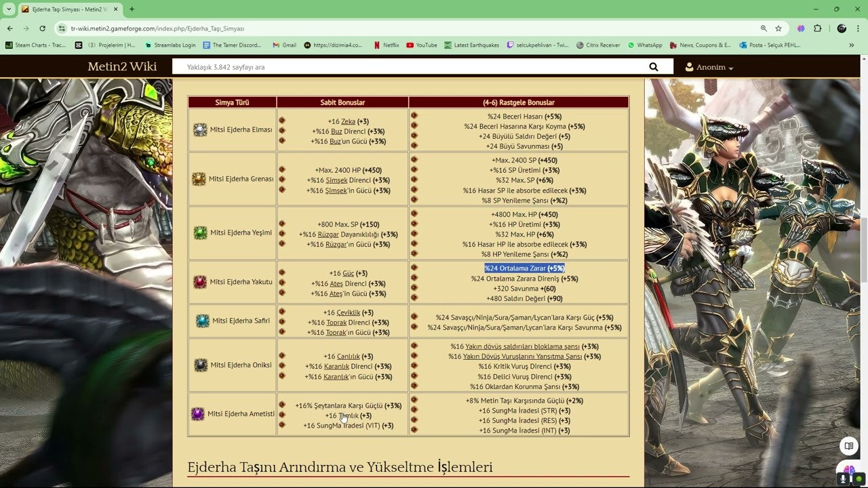868x488 pixels.
Task: Follow the Toprak link in Toprak Direnci
Action: pyautogui.click(x=336, y=323)
